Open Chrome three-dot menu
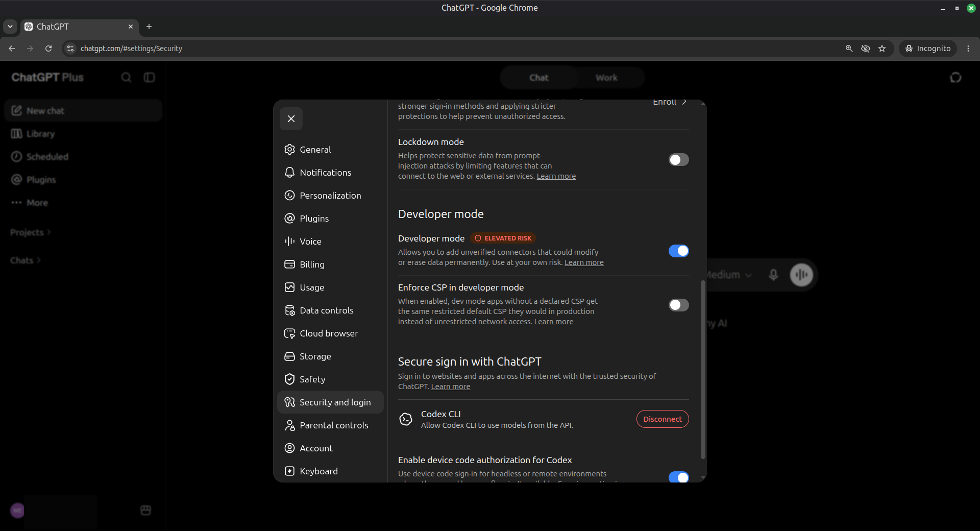Screen dimensions: 980x531 click(x=968, y=49)
